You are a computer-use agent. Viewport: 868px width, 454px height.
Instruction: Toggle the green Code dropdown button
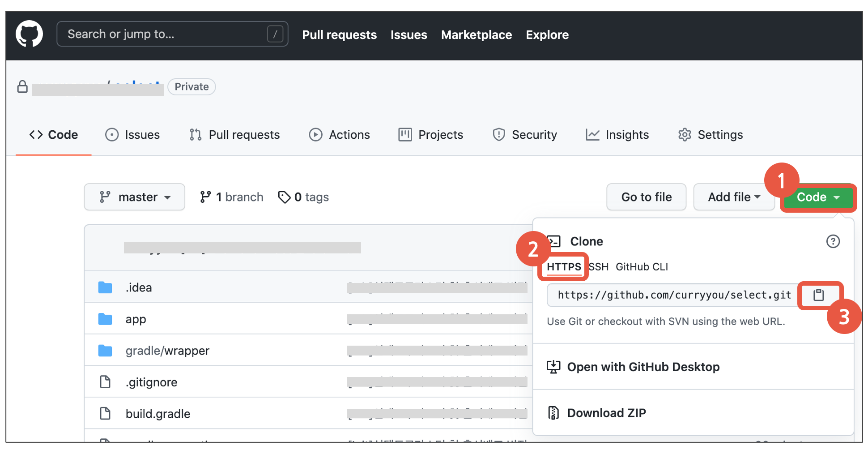point(818,197)
